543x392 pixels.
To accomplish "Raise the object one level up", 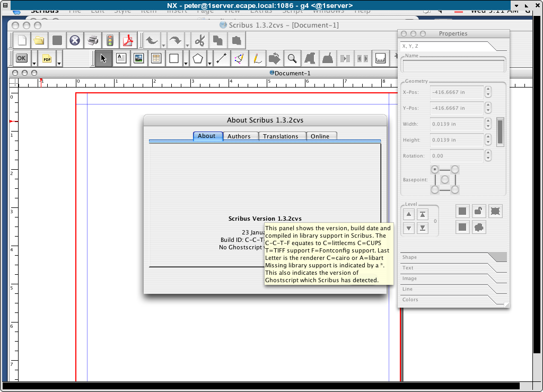I will coord(409,215).
